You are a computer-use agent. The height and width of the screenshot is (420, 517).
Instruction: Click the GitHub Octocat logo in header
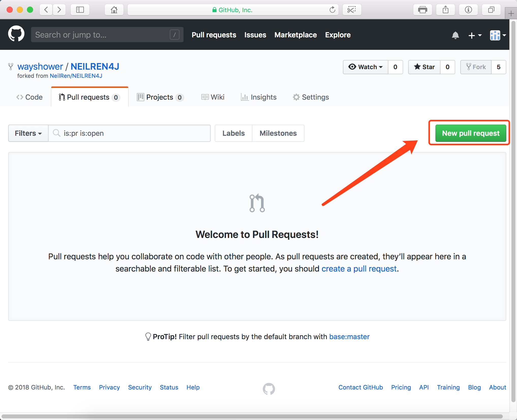[x=16, y=34]
